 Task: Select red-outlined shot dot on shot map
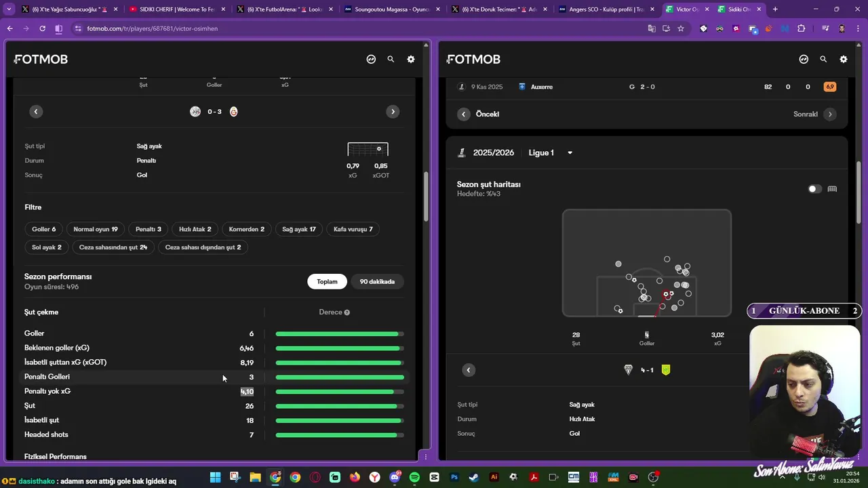click(667, 294)
